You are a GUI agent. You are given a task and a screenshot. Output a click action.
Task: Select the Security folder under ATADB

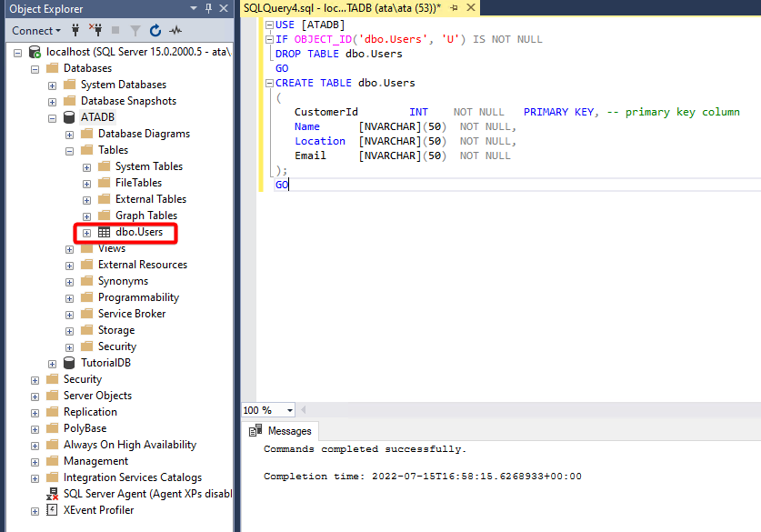[x=117, y=346]
